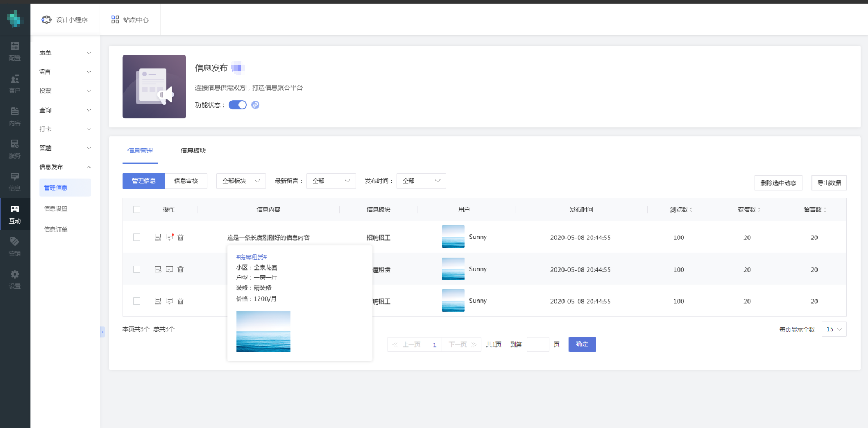Click the trash icon in the bottom table row

pyautogui.click(x=181, y=301)
